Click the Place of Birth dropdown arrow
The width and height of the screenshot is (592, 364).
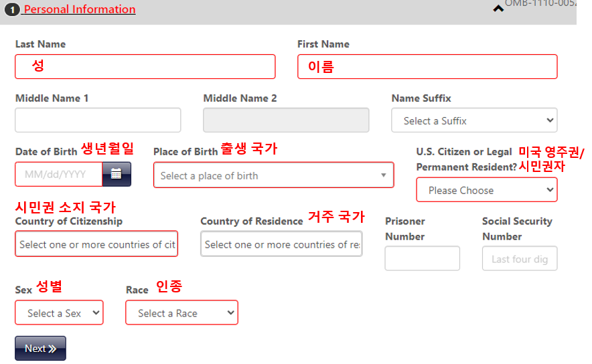pos(384,175)
